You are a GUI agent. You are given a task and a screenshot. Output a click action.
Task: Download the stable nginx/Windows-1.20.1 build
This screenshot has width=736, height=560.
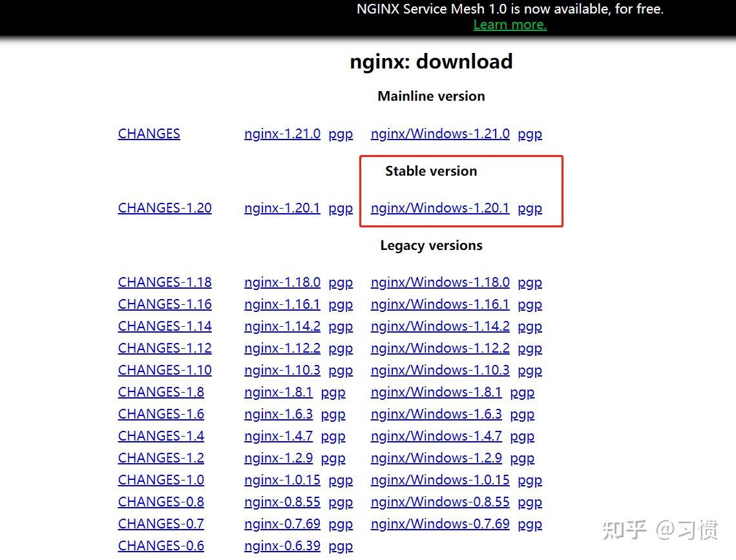point(440,208)
